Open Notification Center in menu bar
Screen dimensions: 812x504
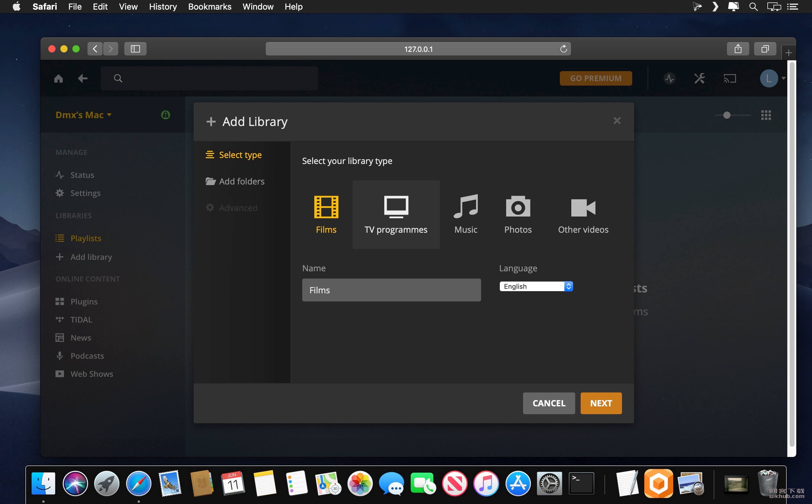792,7
